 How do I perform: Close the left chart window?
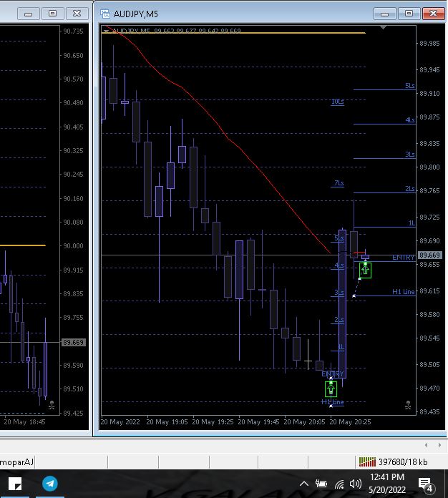pos(77,14)
